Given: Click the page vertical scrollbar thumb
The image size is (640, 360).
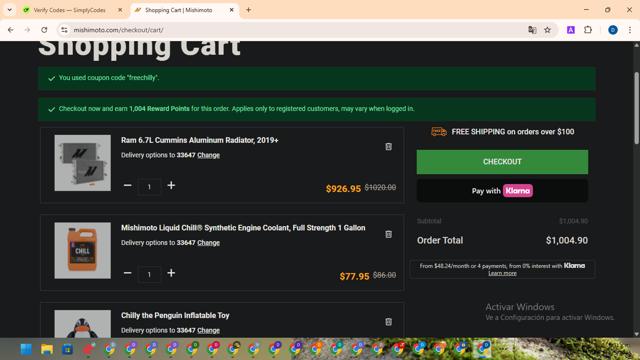Looking at the screenshot, I should (x=636, y=108).
